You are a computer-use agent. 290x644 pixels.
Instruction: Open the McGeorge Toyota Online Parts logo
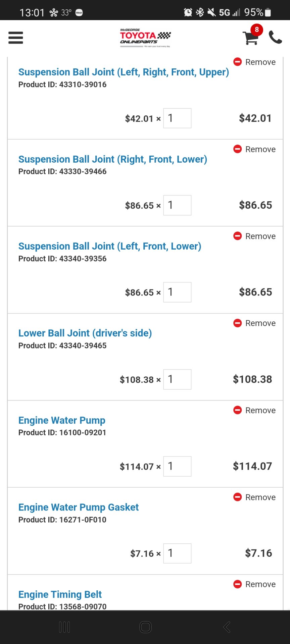click(145, 38)
